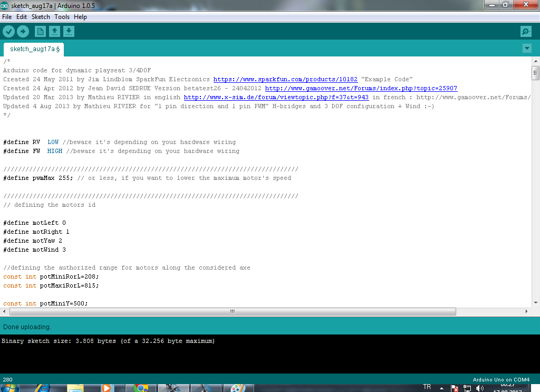
Task: Upload the sketch with the arrow icon
Action: 23,32
